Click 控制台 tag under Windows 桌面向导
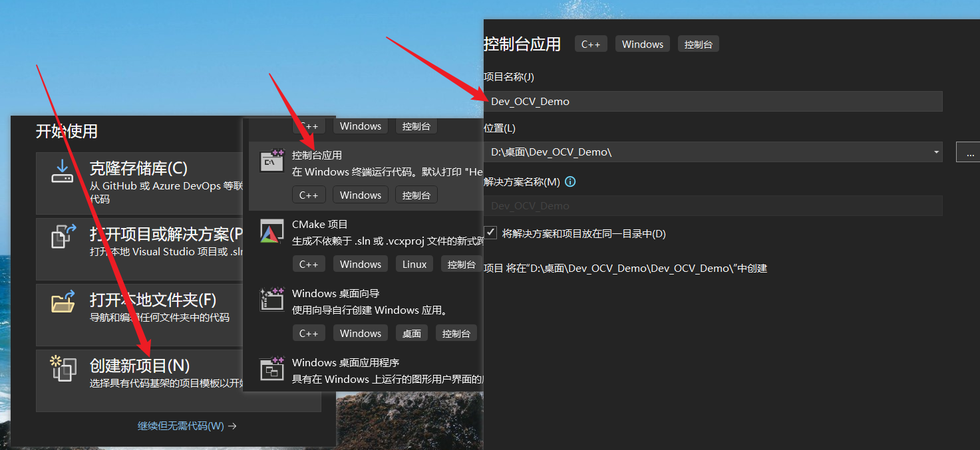Image resolution: width=980 pixels, height=450 pixels. click(456, 333)
